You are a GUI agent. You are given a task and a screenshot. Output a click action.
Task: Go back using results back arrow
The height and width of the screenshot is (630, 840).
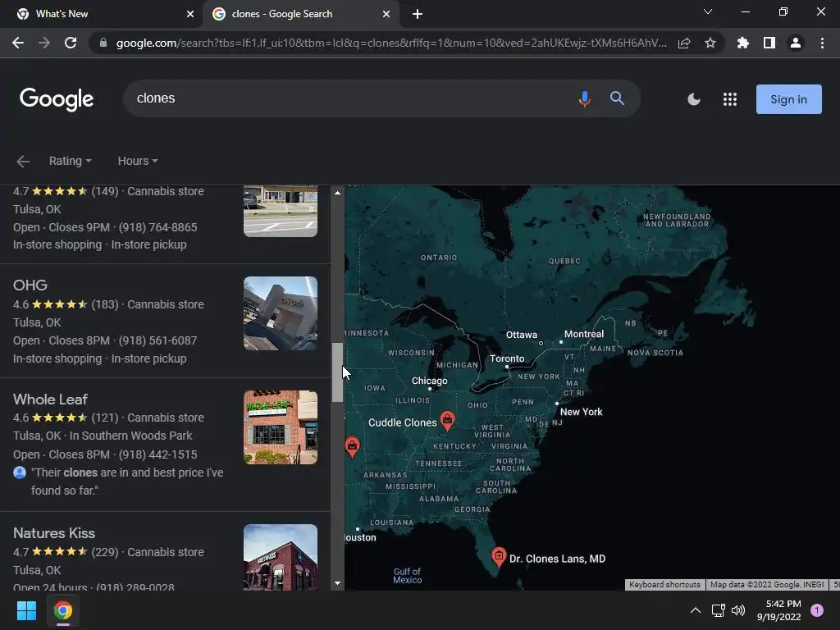tap(23, 162)
